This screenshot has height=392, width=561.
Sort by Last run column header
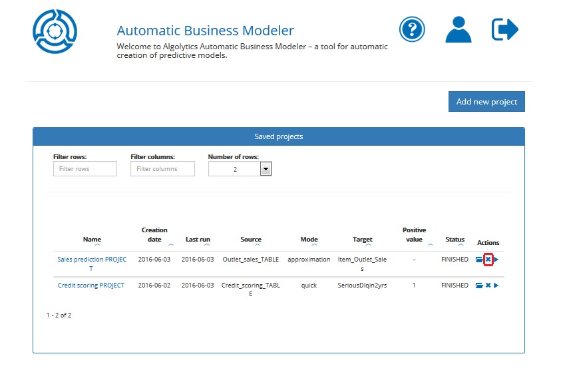coord(198,240)
